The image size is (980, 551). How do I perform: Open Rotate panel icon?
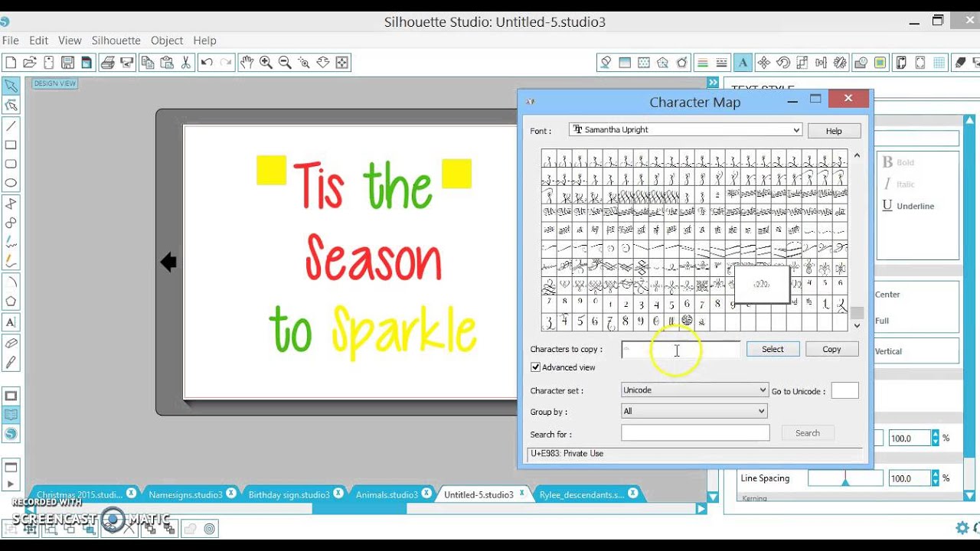[782, 63]
